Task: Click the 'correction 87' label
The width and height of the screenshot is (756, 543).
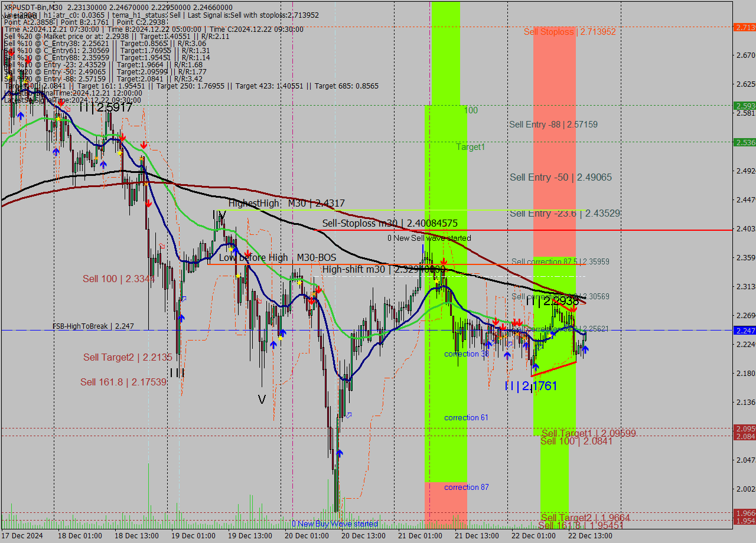Action: pos(467,487)
